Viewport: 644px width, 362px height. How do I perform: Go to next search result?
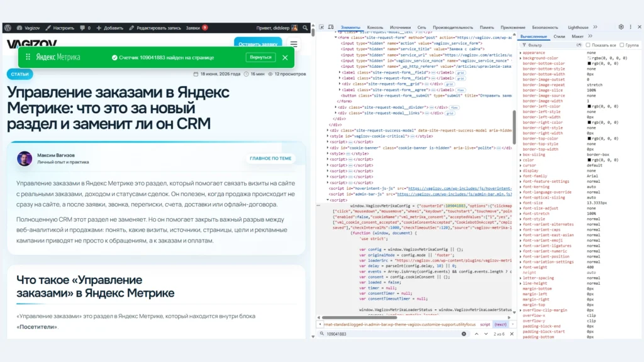click(x=486, y=334)
